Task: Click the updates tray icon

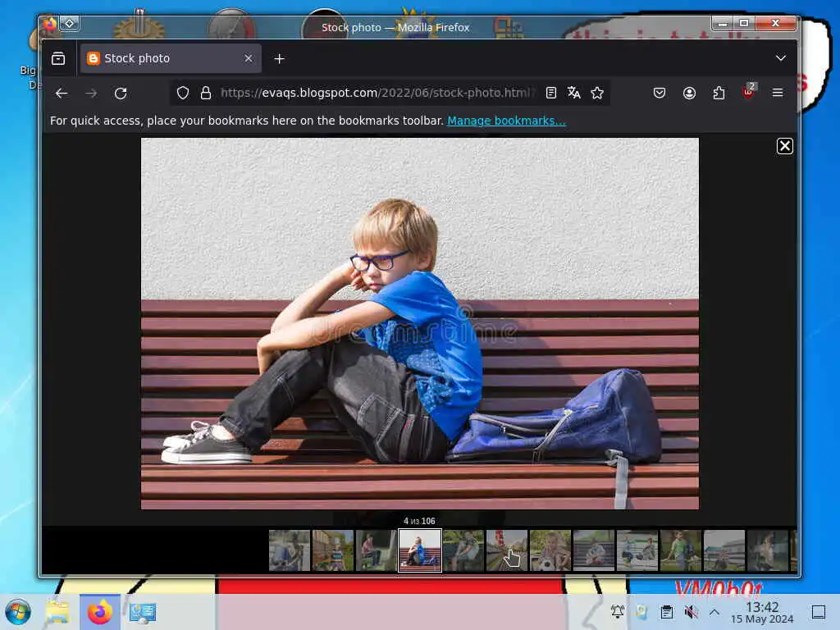Action: pyautogui.click(x=641, y=611)
